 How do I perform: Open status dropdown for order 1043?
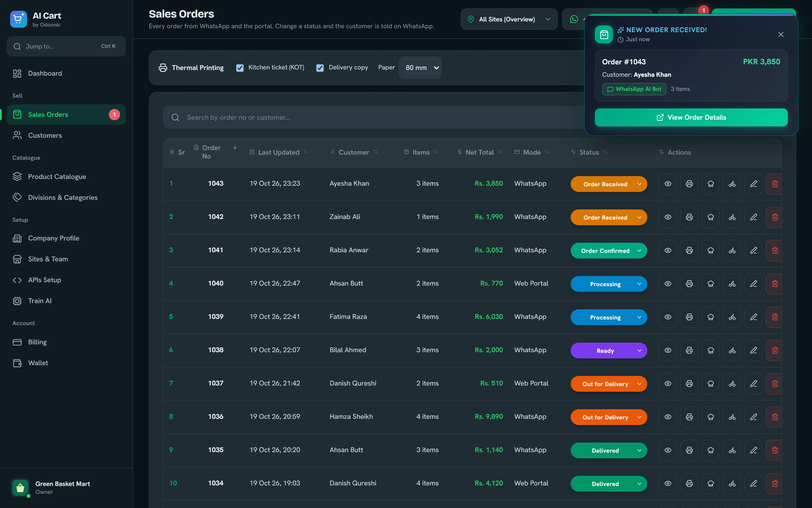click(609, 184)
